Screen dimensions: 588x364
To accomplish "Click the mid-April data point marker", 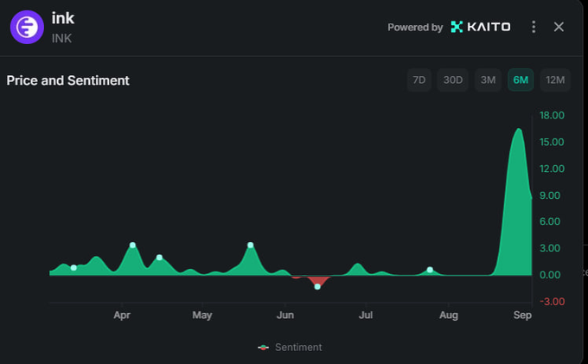I will [x=159, y=258].
